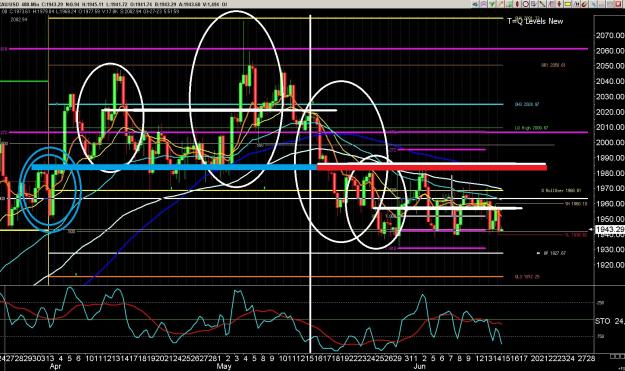Click the 1960.00 price axis label
Image resolution: width=625 pixels, height=371 pixels.
(610, 204)
